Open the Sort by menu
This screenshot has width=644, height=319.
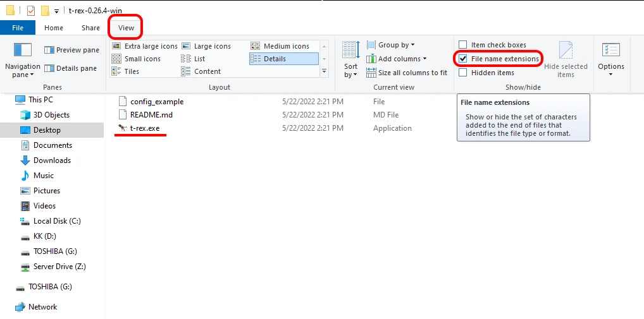click(350, 60)
